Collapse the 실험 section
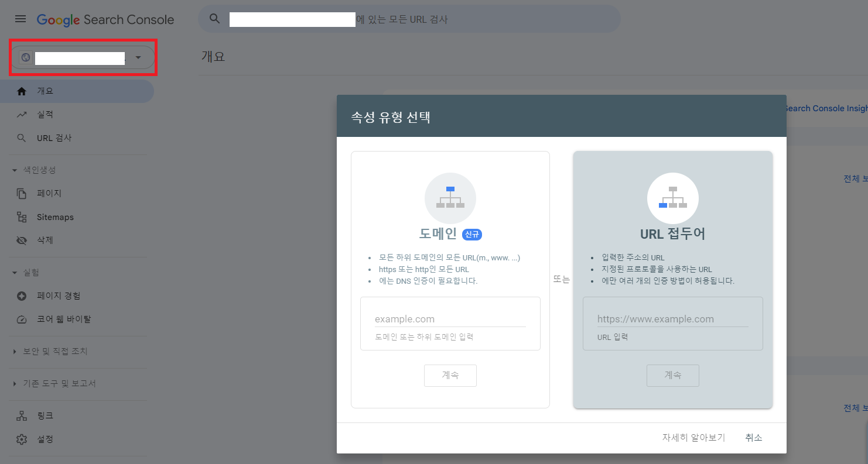 click(x=25, y=273)
